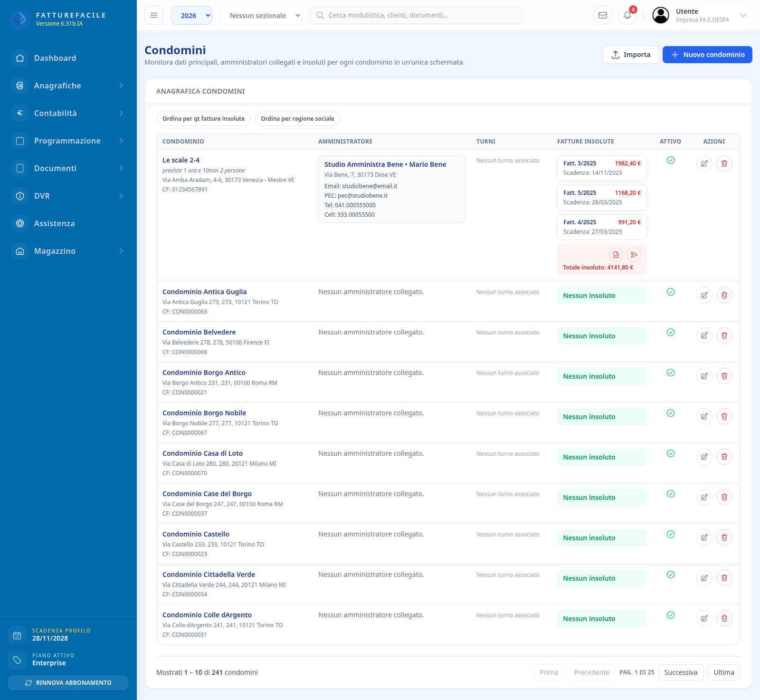Toggle the sidebar with the hamburger menu icon
This screenshot has width=760, height=700.
(x=154, y=15)
